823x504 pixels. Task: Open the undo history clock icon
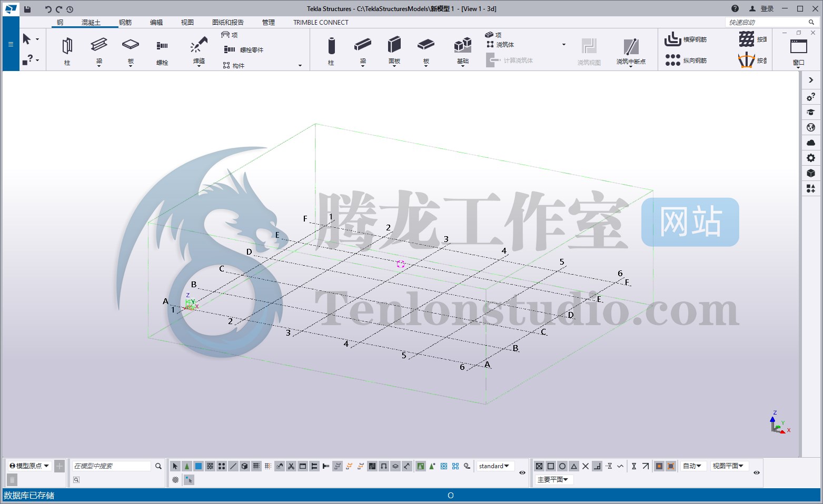70,9
